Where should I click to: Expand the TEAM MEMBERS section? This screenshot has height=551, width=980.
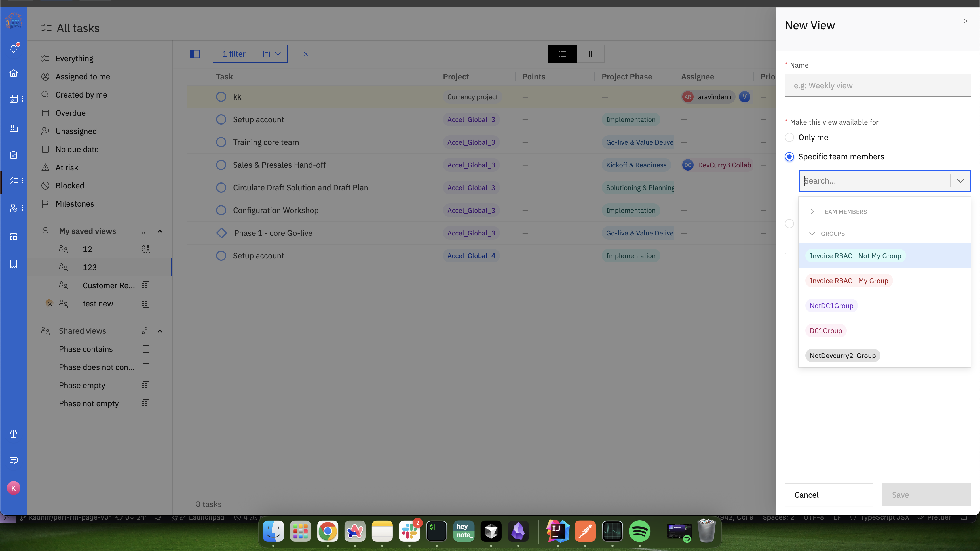pos(812,212)
